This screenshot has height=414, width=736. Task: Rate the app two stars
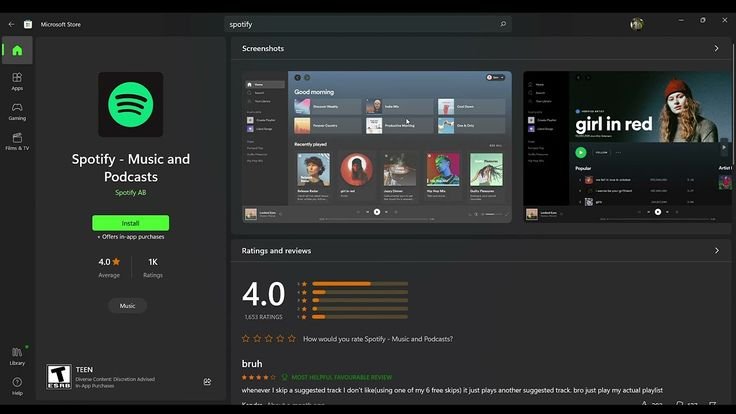(x=257, y=338)
